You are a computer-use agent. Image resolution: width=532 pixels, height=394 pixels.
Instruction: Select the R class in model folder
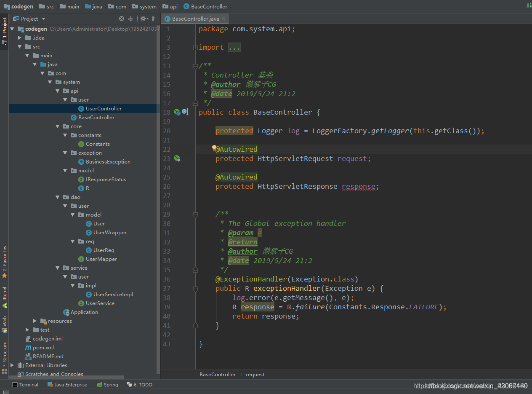click(88, 188)
